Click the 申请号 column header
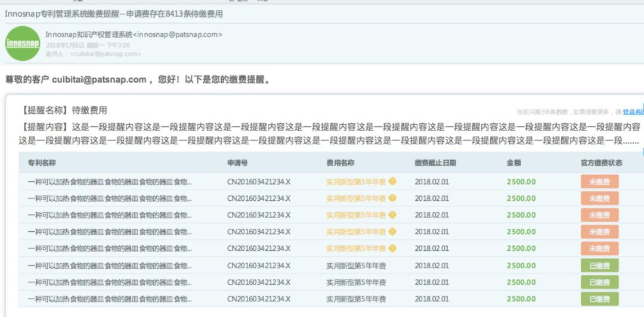644x317 pixels. (237, 163)
